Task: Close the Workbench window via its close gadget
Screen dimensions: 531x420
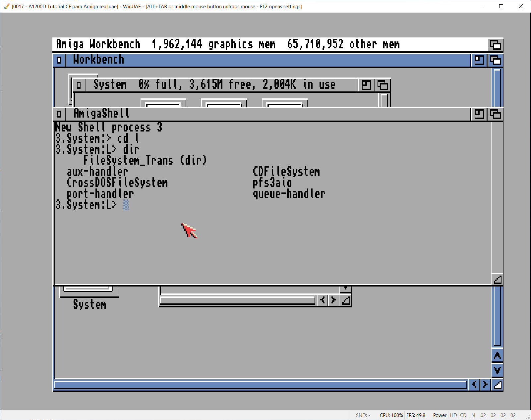Action: (59, 60)
